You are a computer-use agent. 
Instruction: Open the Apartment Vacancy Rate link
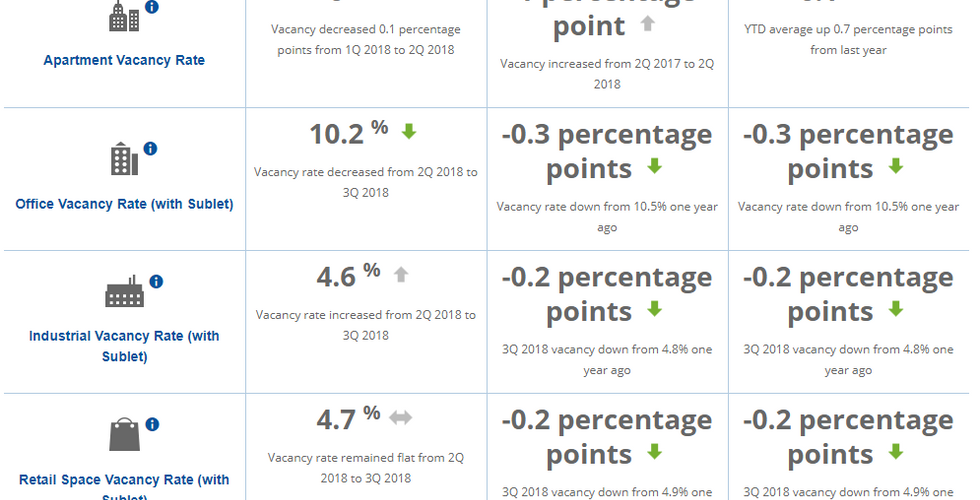click(124, 60)
